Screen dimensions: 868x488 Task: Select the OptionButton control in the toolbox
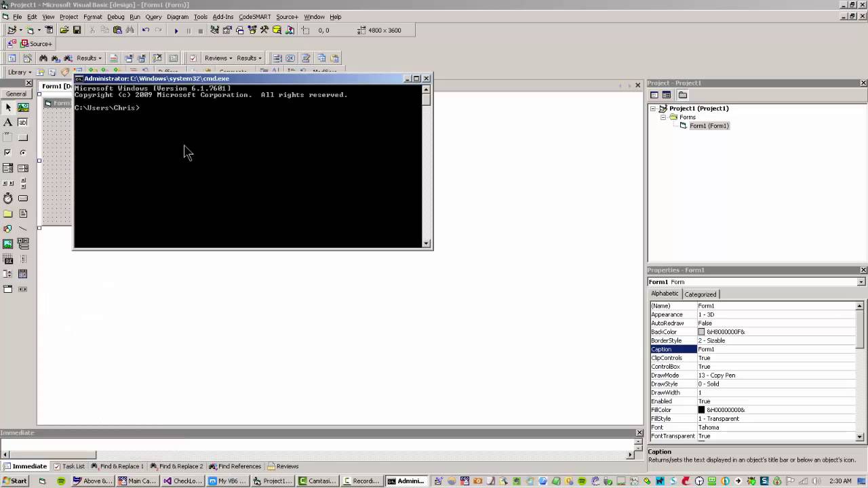pos(23,153)
